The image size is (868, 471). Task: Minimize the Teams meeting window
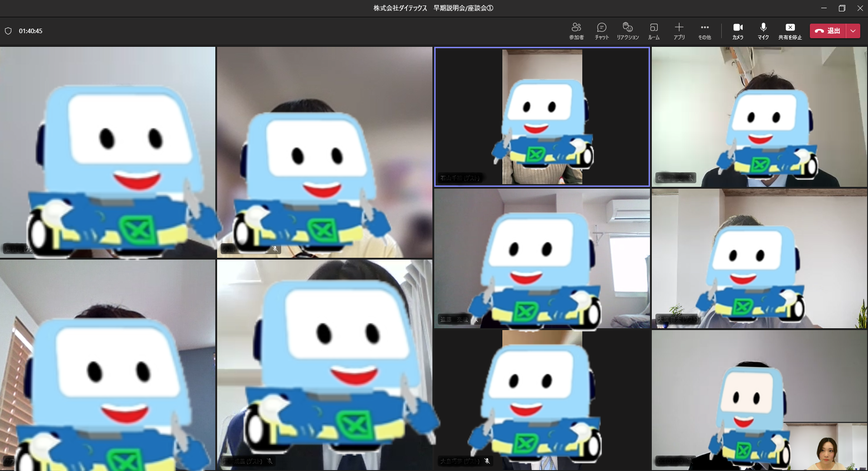[824, 8]
